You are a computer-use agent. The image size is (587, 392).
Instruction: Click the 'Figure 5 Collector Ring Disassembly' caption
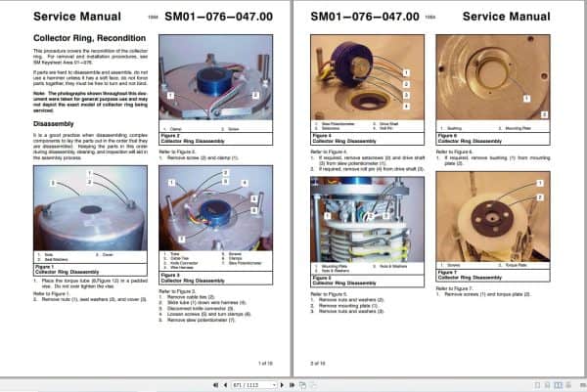click(344, 281)
